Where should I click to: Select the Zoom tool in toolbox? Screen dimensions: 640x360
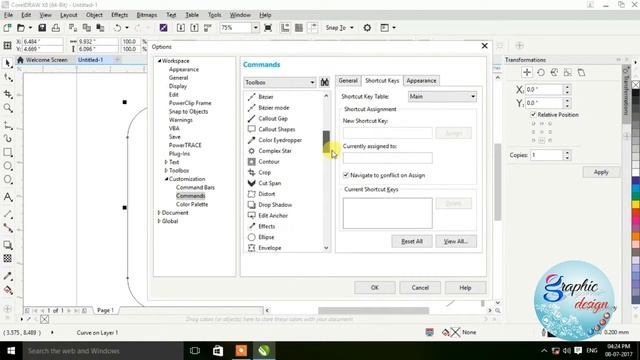point(7,108)
